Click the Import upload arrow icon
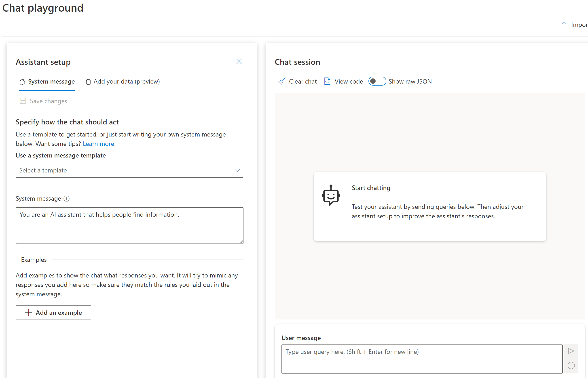588x378 pixels. click(564, 25)
